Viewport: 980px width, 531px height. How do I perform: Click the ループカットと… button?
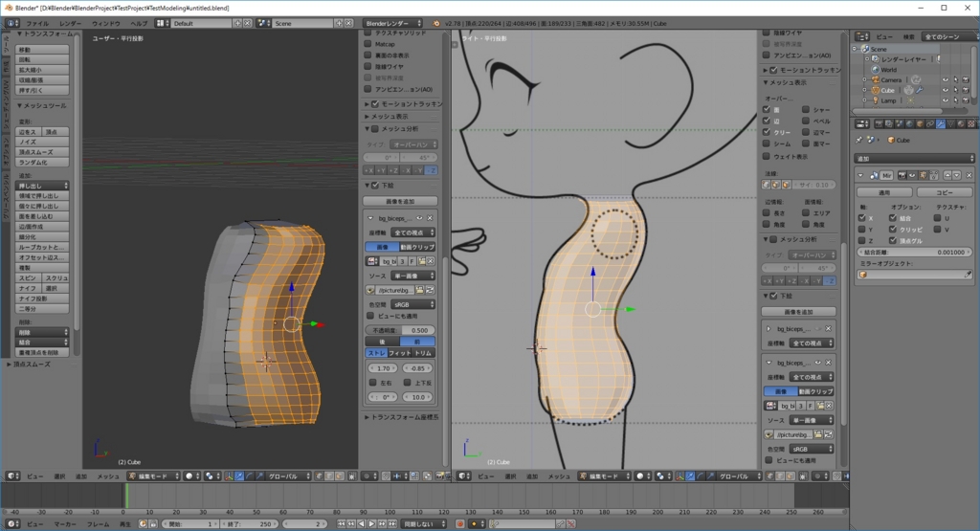pos(42,247)
